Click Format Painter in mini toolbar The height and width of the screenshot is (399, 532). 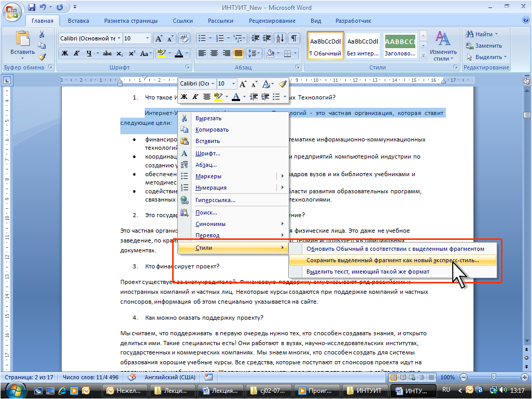pyautogui.click(x=282, y=84)
